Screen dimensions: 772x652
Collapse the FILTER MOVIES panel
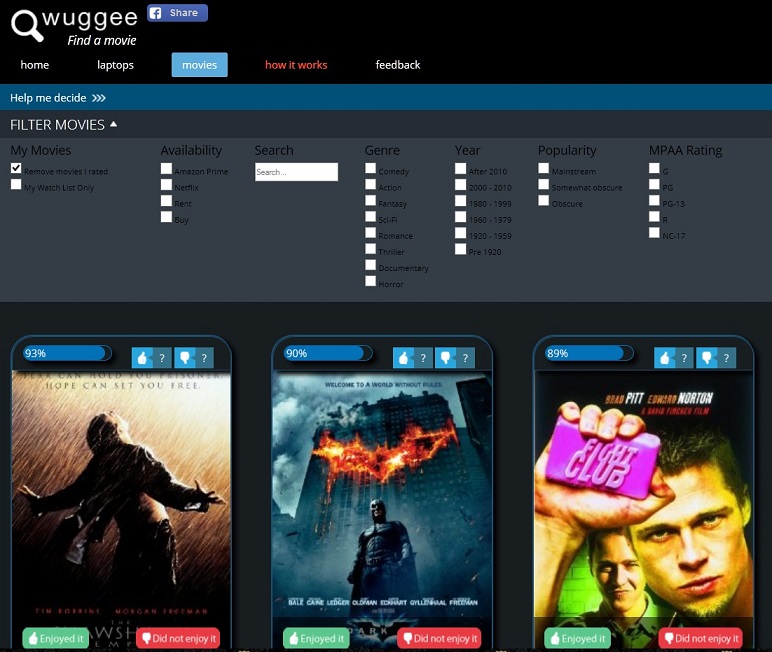tap(64, 125)
